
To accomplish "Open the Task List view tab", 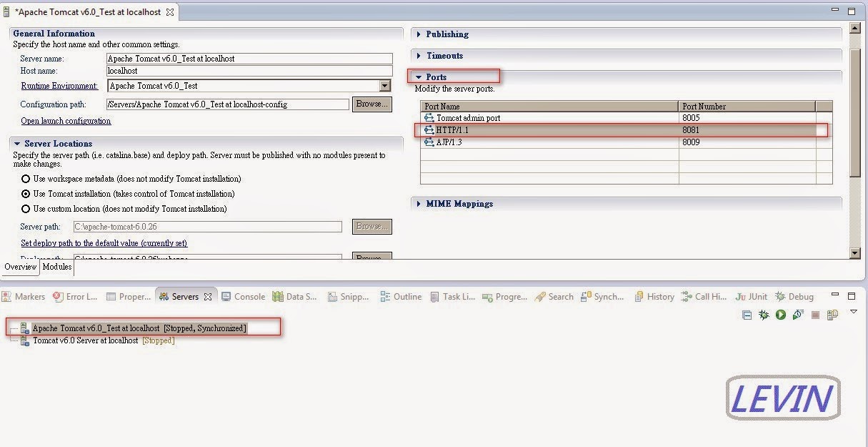I will click(454, 297).
